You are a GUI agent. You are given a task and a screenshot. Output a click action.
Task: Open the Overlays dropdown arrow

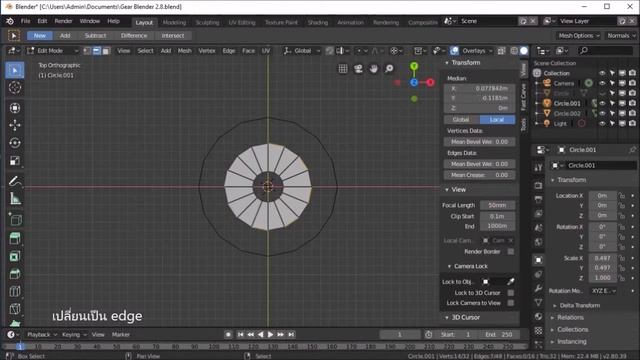point(491,51)
